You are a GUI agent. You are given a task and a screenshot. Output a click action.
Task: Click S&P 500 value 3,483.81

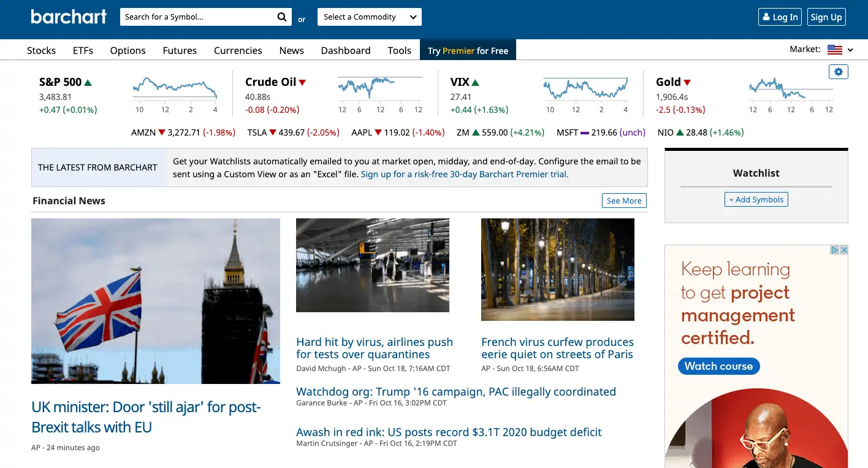point(55,97)
